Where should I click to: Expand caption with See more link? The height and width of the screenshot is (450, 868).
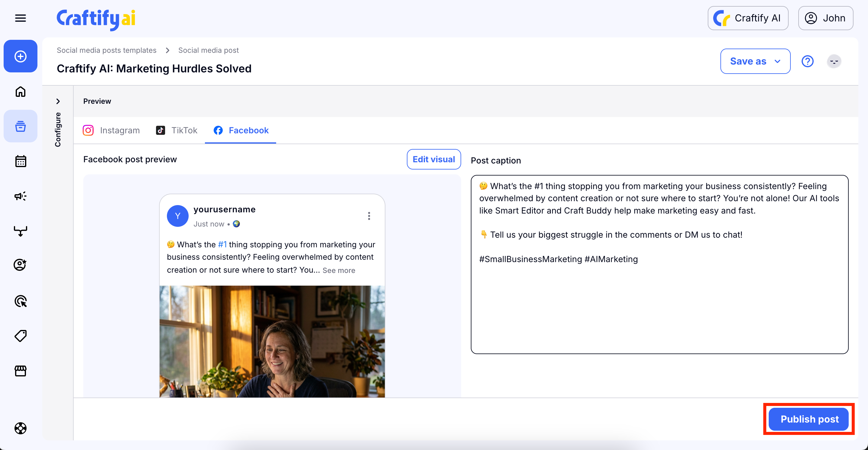tap(339, 271)
